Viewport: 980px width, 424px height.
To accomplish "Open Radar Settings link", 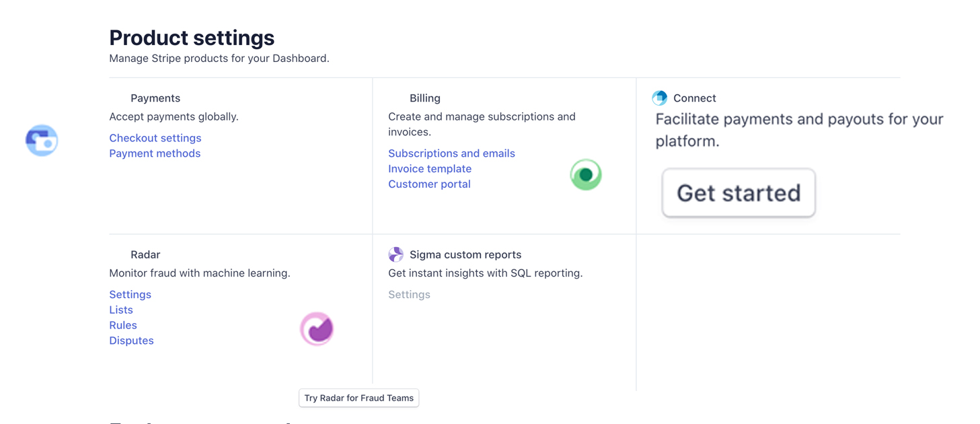I will click(130, 295).
